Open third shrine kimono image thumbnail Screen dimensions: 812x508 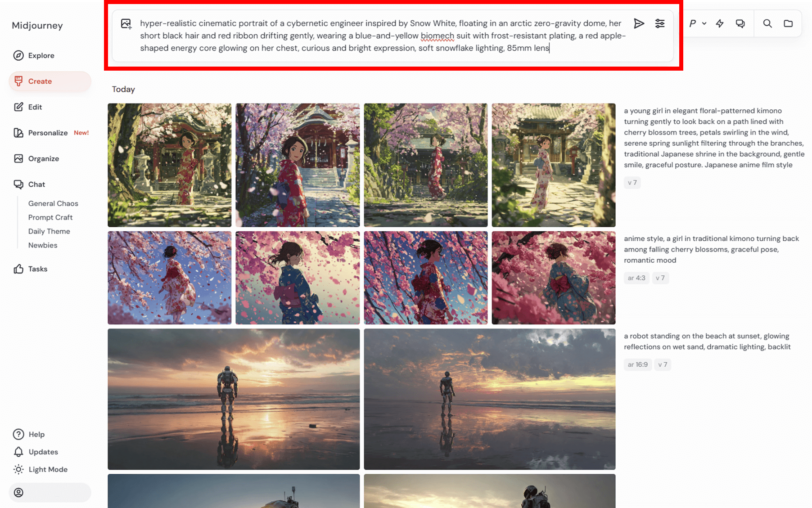point(426,165)
